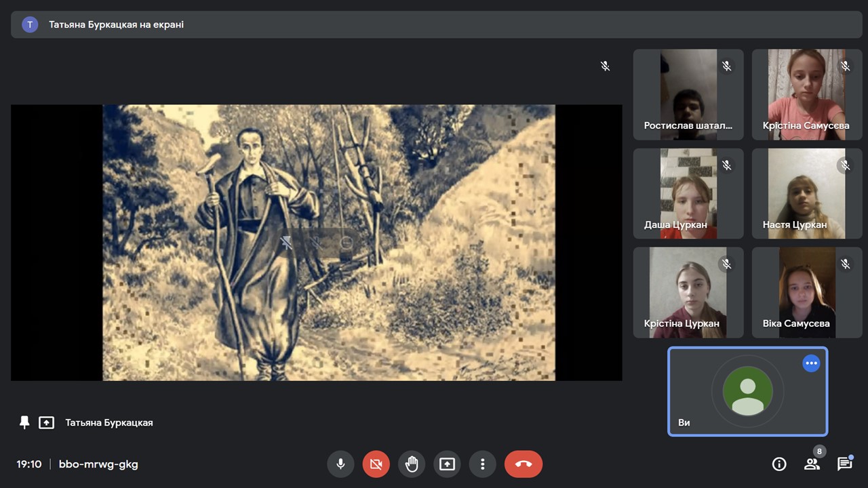The image size is (868, 488).
Task: Click muted mic icon on Крістіна Циркан tile
Action: [x=726, y=264]
